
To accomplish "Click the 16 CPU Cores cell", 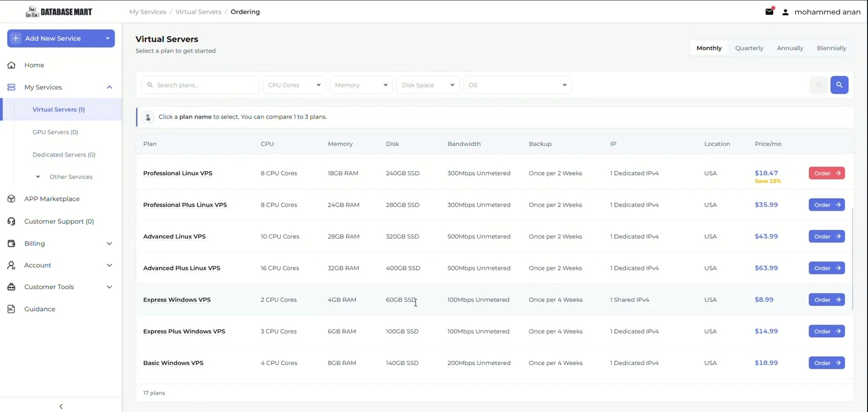I will 280,268.
